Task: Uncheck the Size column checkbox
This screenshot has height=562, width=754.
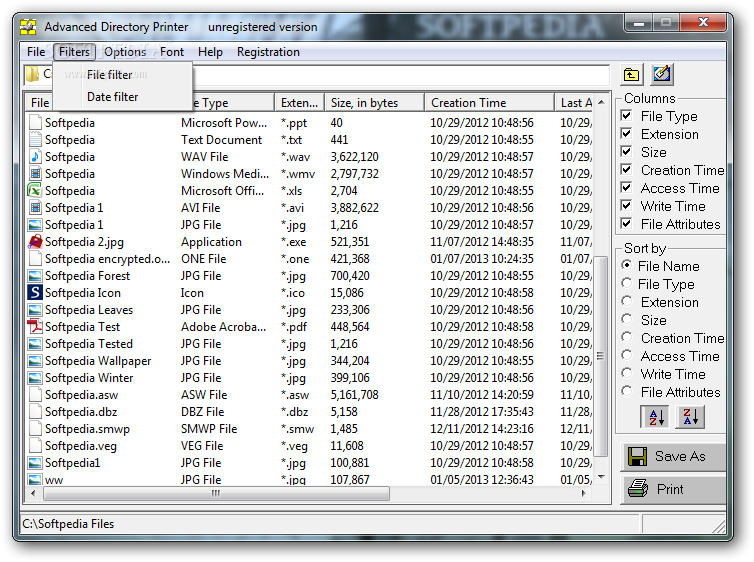Action: click(x=626, y=152)
